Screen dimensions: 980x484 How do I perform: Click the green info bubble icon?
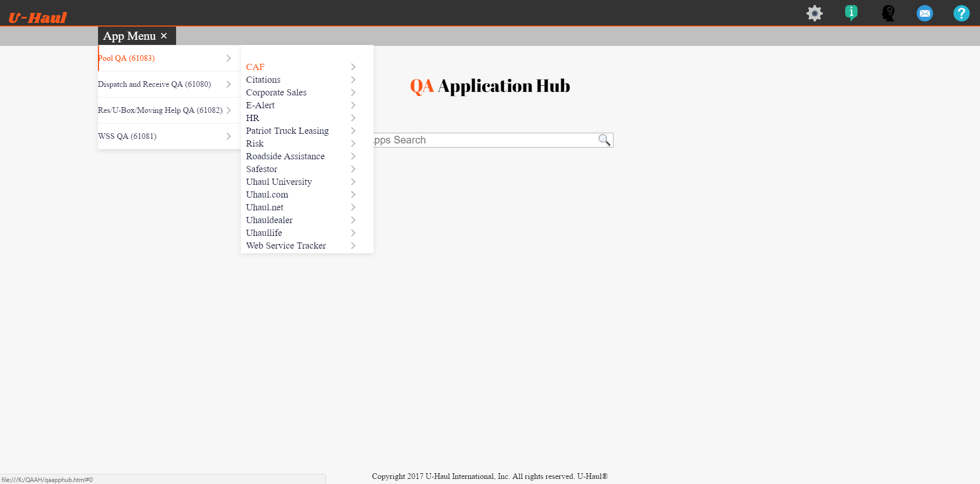click(x=851, y=13)
